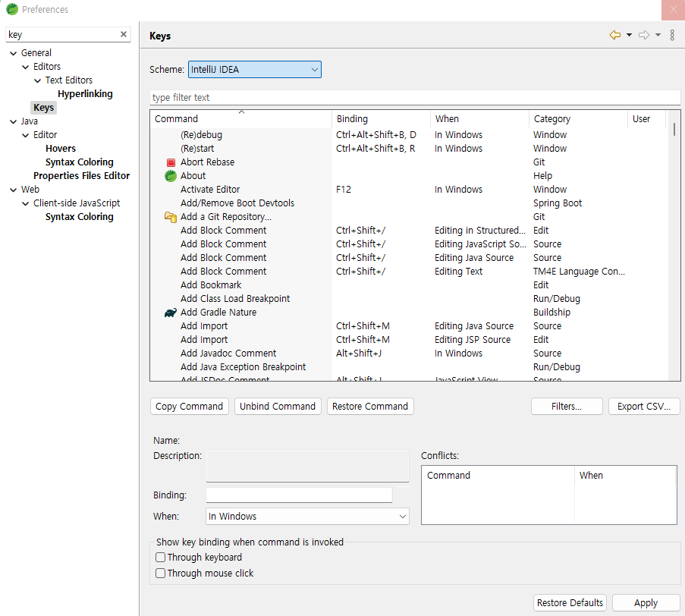The image size is (685, 616).
Task: Sort by Binding column header
Action: pyautogui.click(x=381, y=119)
